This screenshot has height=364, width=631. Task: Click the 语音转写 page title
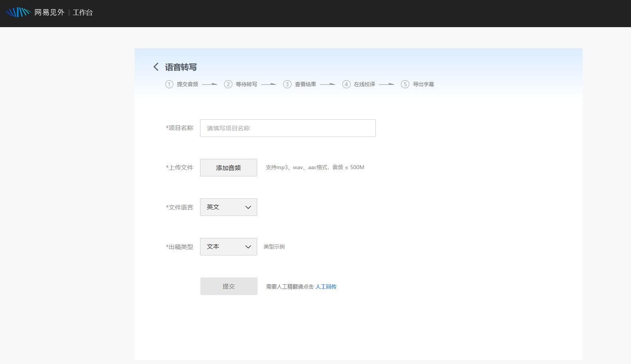pyautogui.click(x=181, y=67)
